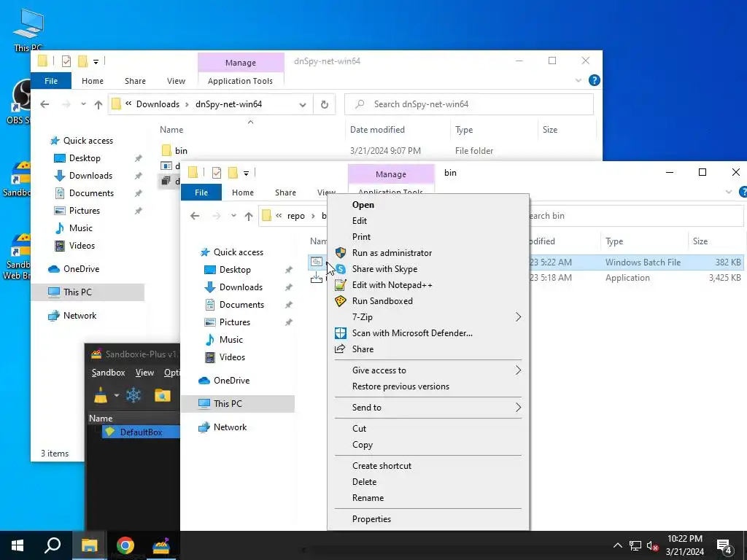Open the Windows Start menu
The height and width of the screenshot is (560, 747).
[x=18, y=545]
